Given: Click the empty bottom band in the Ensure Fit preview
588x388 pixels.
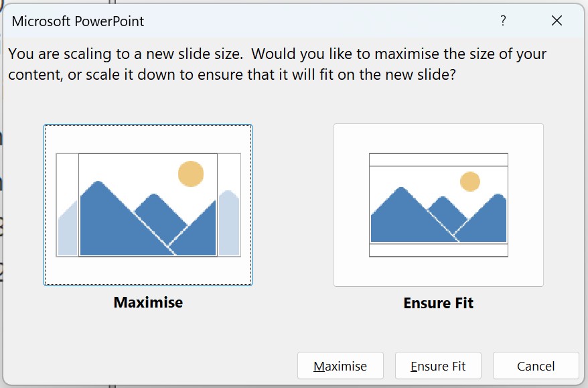Looking at the screenshot, I should (x=439, y=249).
